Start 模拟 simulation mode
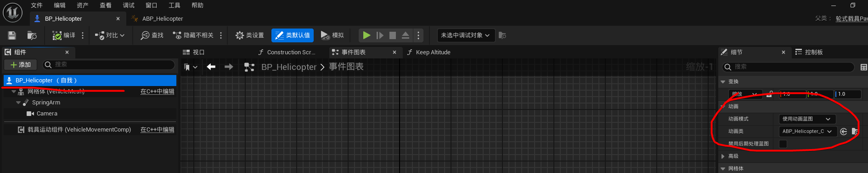The width and height of the screenshot is (868, 173). coord(332,35)
